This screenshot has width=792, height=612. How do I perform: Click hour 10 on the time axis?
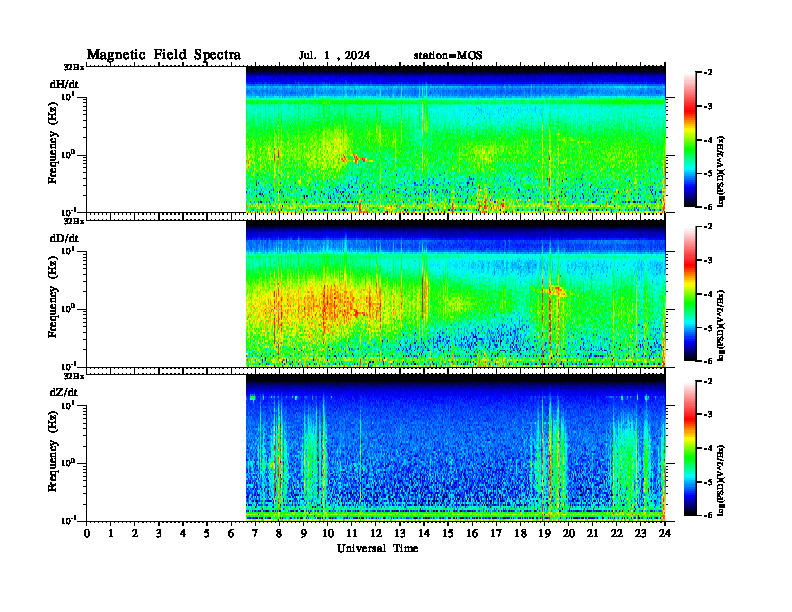pos(327,534)
